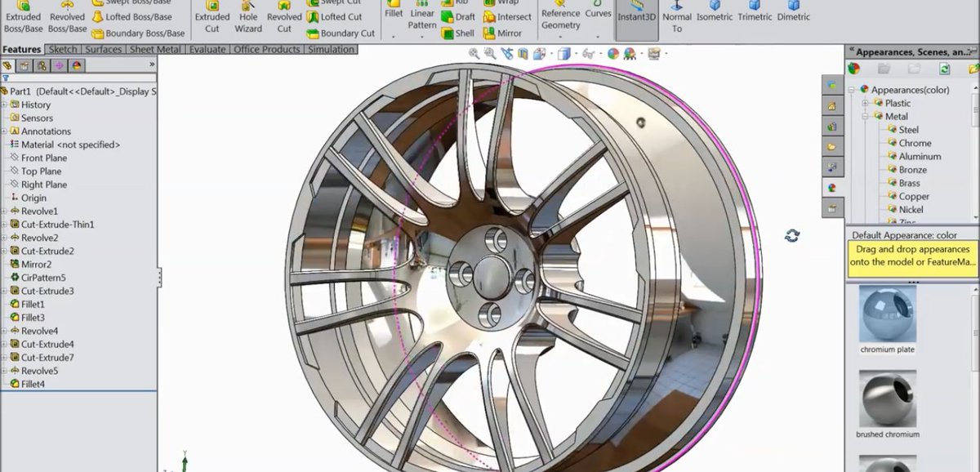Select the Right Plane item
This screenshot has width=980, height=472.
(x=38, y=185)
